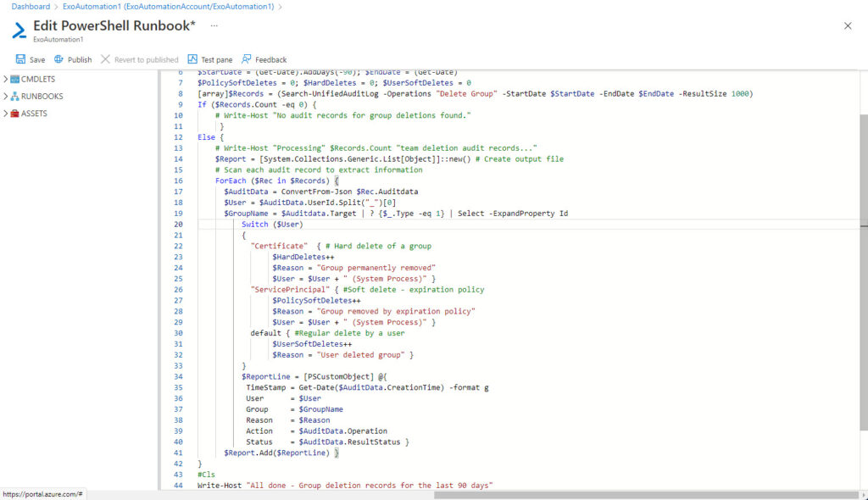This screenshot has width=868, height=500.
Task: Click "$HardDeletes++" on line 23
Action: (x=303, y=257)
